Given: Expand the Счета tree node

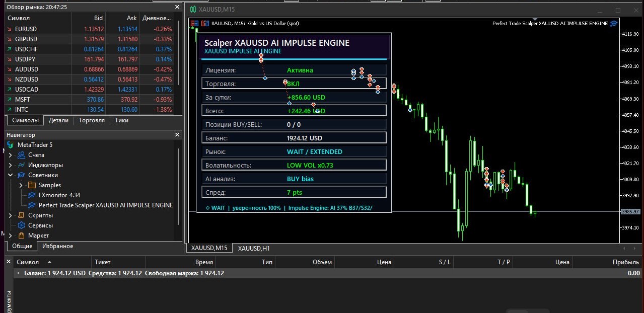Looking at the screenshot, I should click(x=10, y=155).
